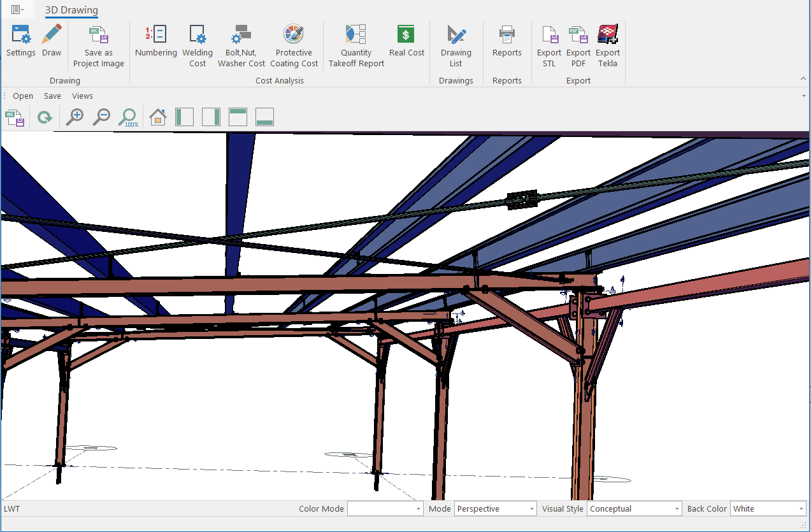This screenshot has height=532, width=811.
Task: Open the Views menu
Action: pyautogui.click(x=82, y=96)
